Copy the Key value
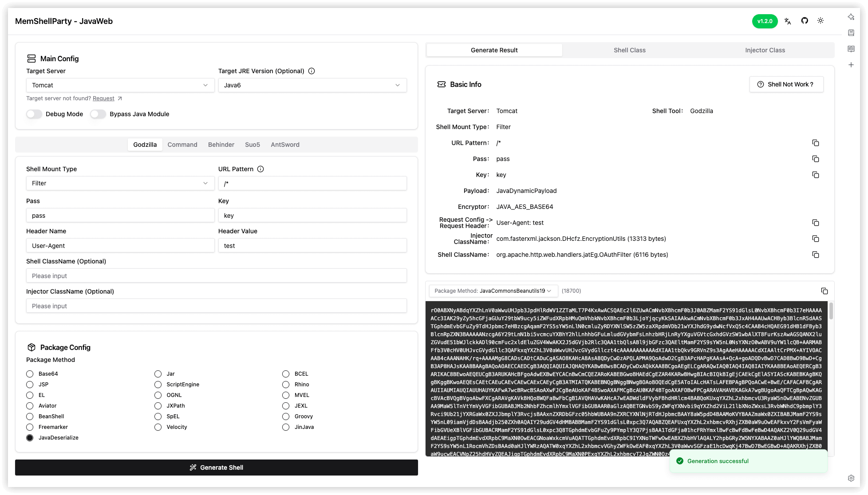Screen dimensions: 868x495 coord(816,175)
